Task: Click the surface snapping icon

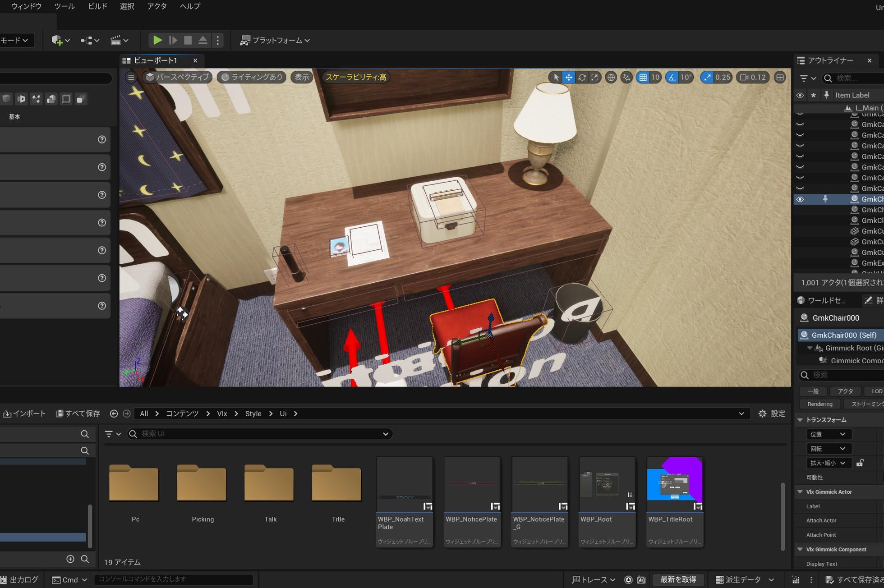Action: click(x=626, y=78)
